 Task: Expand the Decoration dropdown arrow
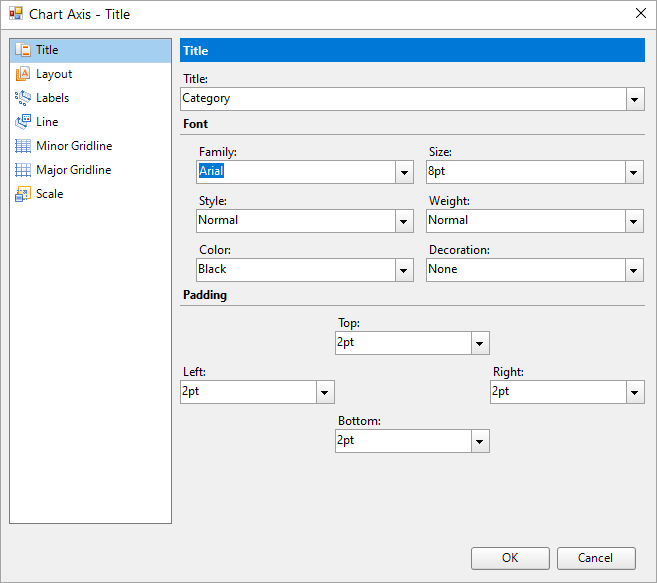pos(634,270)
